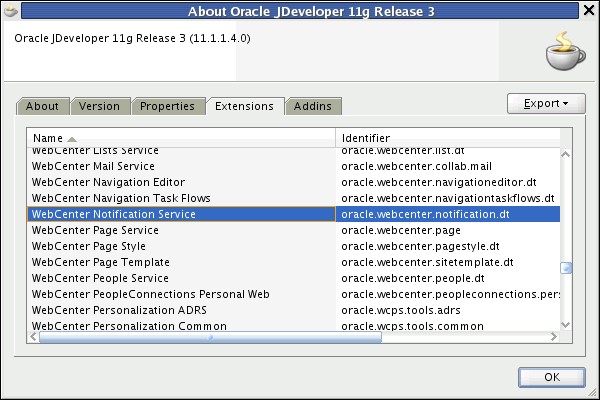Click the version text Oracle JDeveloper 11g Release 3 (11.1.1.4.0)
This screenshot has width=600, height=413.
[x=132, y=38]
